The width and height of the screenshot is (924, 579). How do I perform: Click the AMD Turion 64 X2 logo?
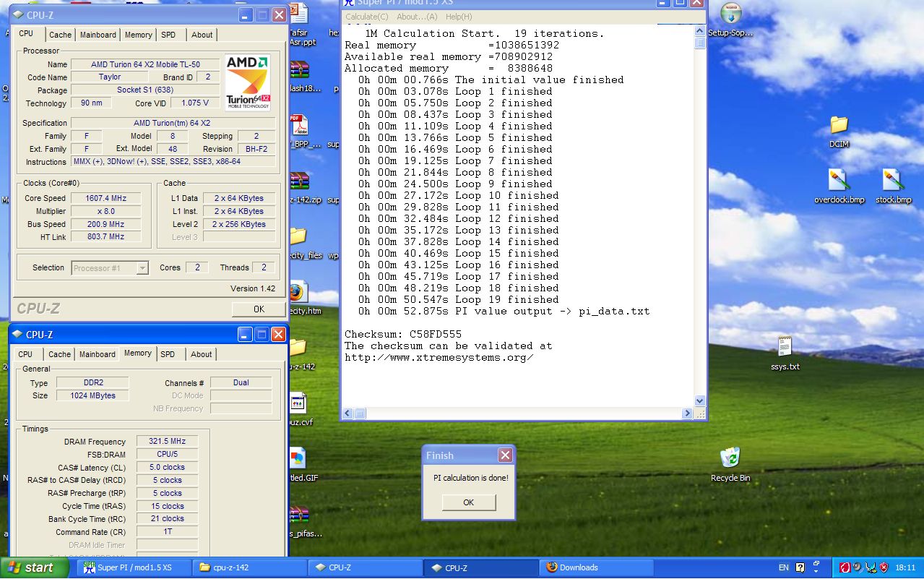click(x=248, y=82)
